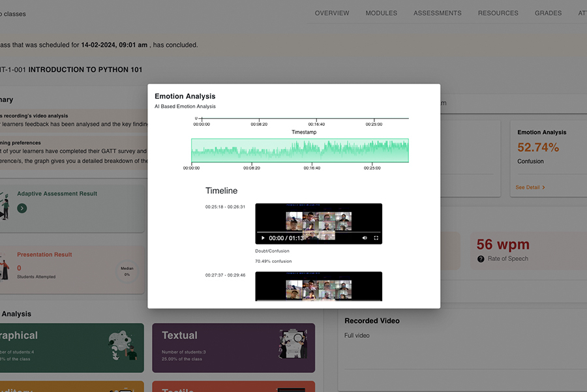
Task: Click the Emotion Analysis waveform chart
Action: 299,149
